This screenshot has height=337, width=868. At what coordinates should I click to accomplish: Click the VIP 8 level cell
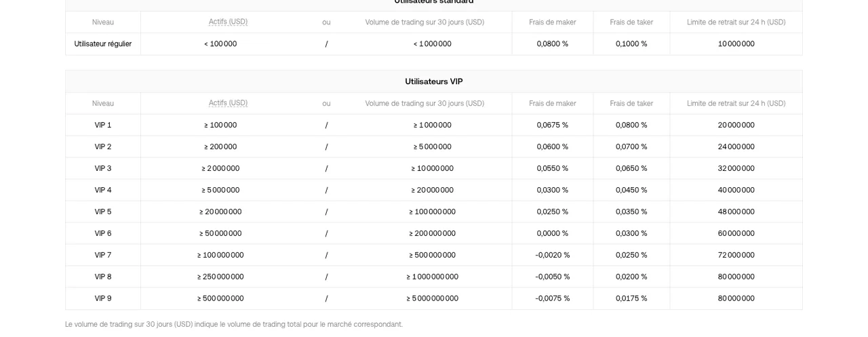coord(103,277)
